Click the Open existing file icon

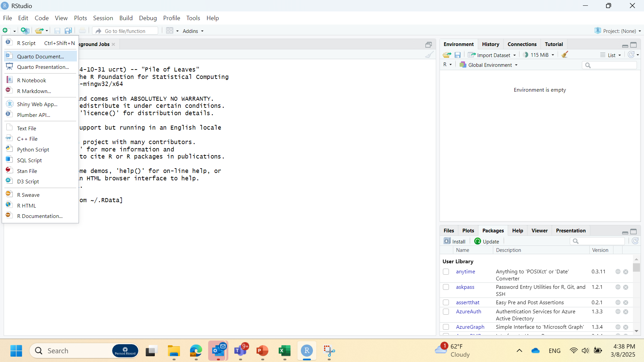tap(39, 31)
